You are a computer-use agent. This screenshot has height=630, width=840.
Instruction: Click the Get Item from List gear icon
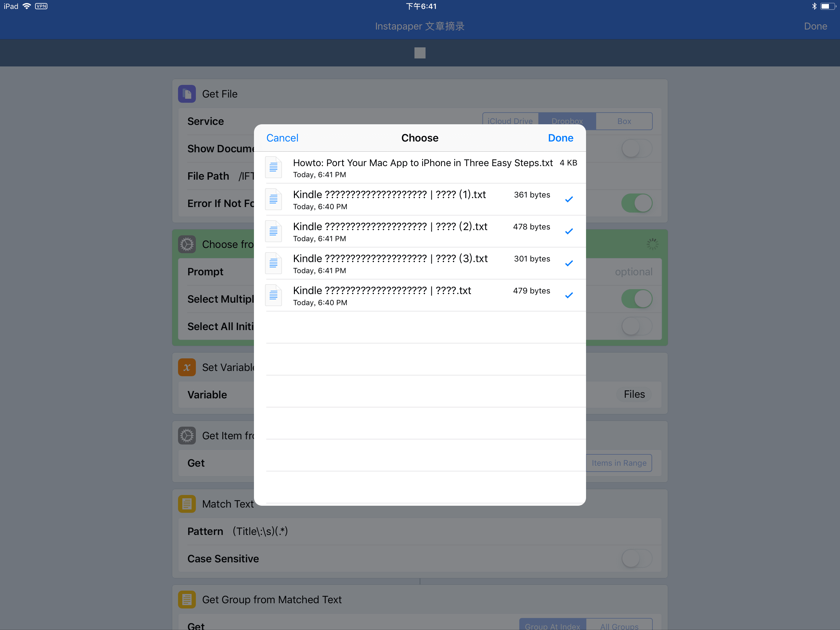click(187, 436)
